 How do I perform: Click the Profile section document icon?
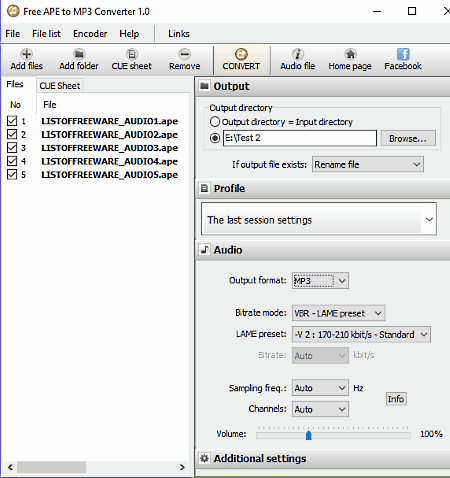204,188
